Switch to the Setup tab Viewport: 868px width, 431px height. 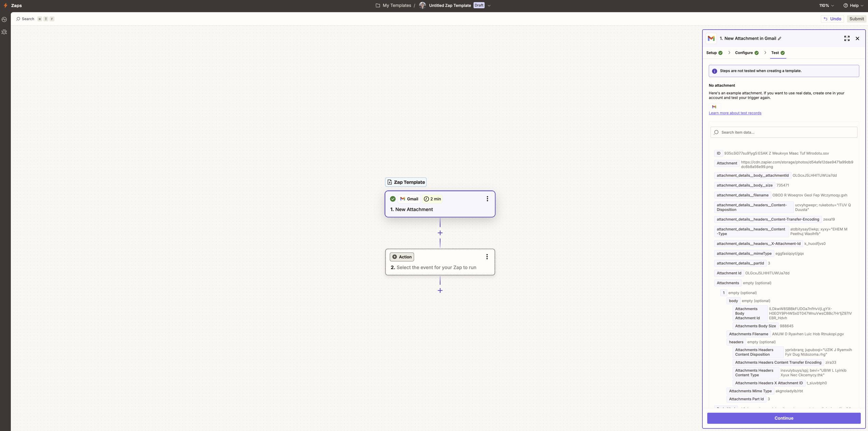[714, 53]
